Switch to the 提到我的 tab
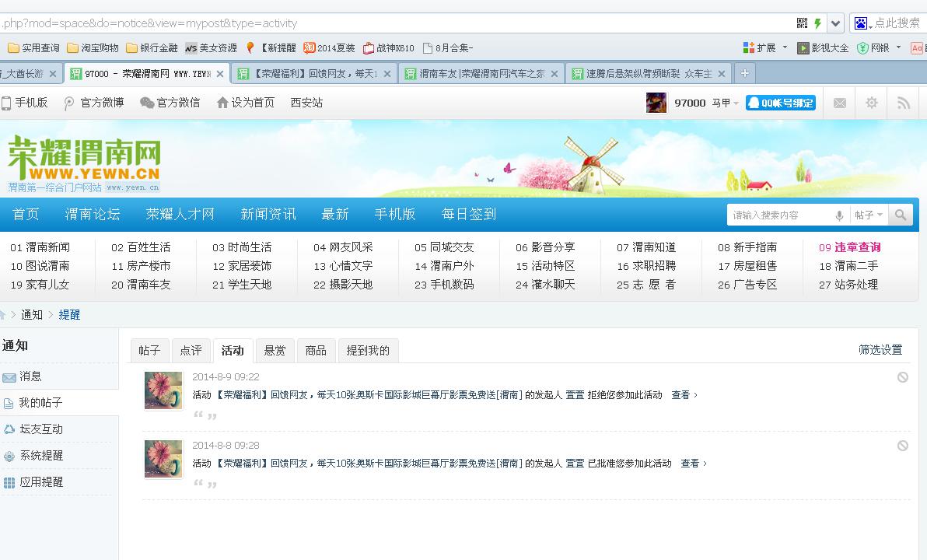927x560 pixels. coord(368,351)
